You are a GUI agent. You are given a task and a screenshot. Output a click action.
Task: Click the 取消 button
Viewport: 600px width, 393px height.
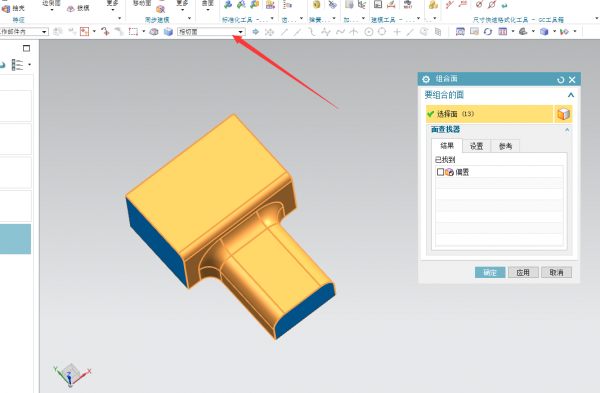point(556,272)
